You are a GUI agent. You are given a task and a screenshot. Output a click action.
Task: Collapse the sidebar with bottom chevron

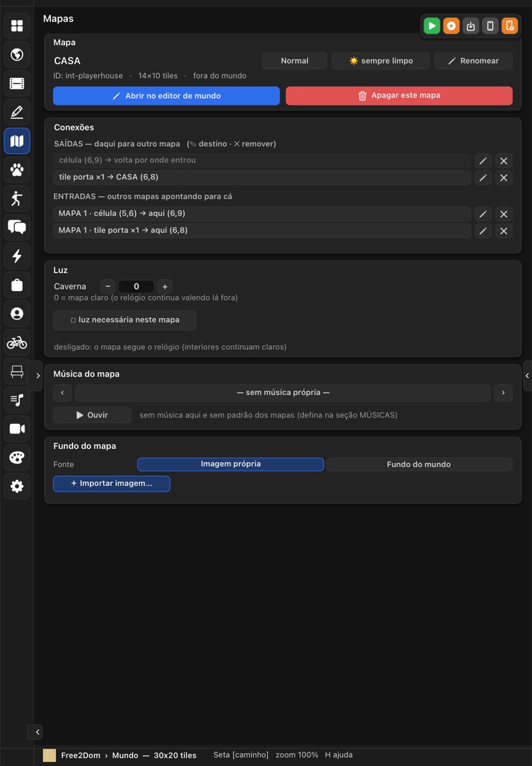pyautogui.click(x=37, y=732)
